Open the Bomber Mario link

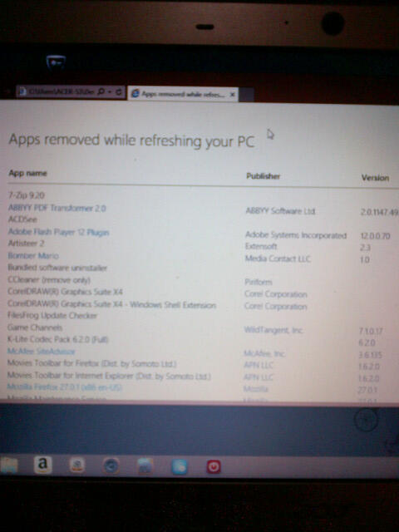33,255
